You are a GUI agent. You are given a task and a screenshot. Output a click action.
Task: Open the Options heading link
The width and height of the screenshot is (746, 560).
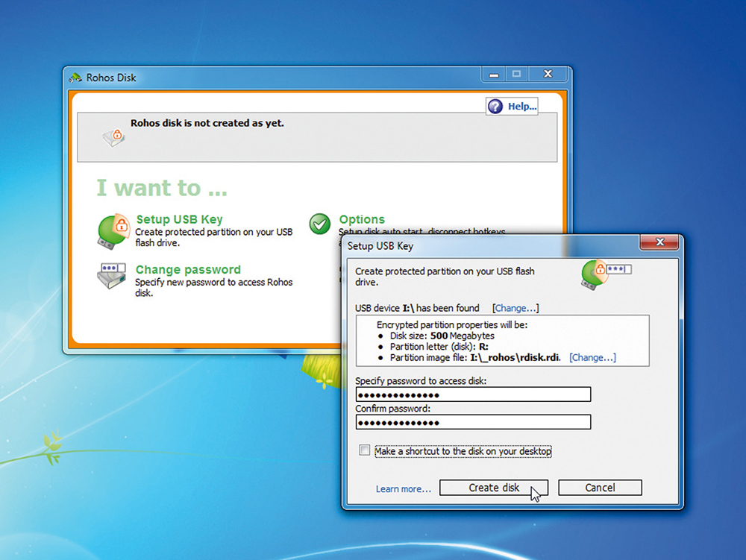coord(362,219)
